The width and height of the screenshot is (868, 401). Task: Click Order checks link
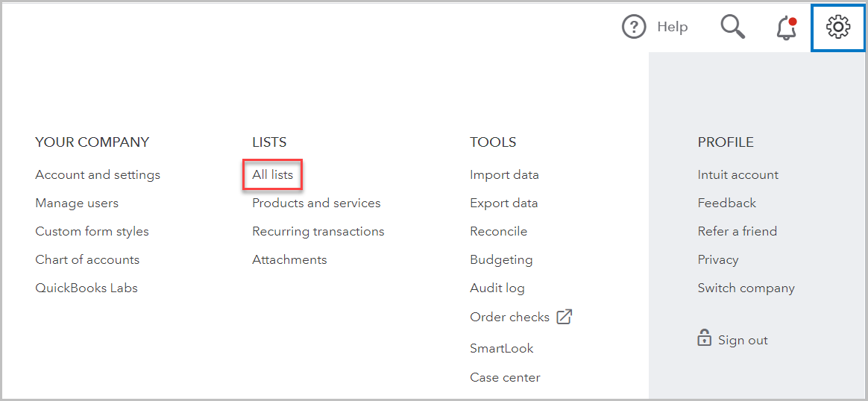(509, 317)
